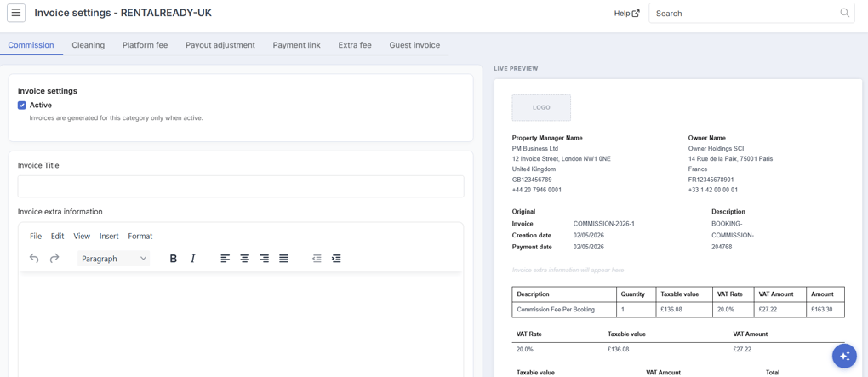Uncheck the Active invoice checkbox
The image size is (868, 377).
coord(22,106)
